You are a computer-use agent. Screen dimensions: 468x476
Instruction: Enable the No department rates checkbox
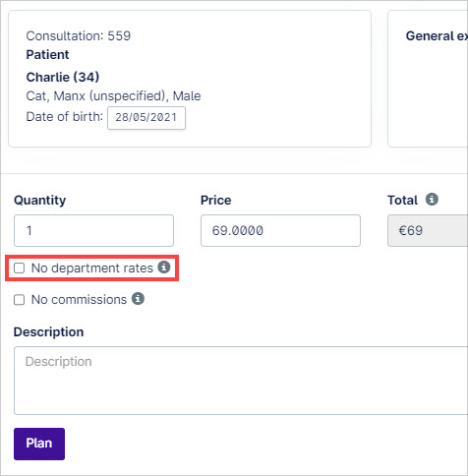click(20, 268)
